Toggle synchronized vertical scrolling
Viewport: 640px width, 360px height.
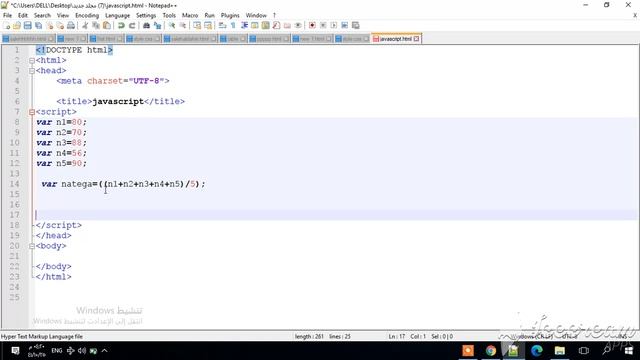coord(197,25)
